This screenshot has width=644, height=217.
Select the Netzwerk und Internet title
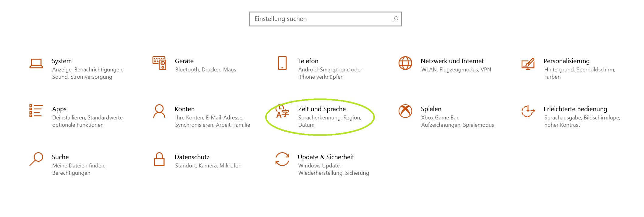[x=452, y=61]
